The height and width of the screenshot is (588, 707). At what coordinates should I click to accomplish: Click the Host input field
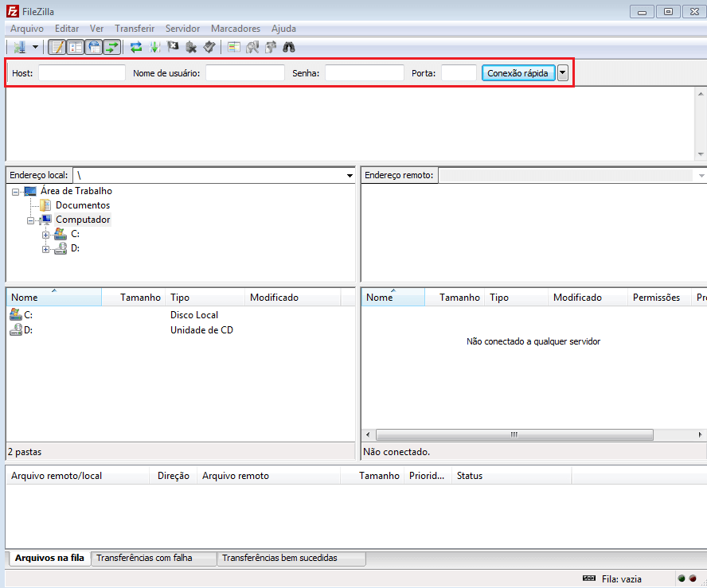click(x=82, y=72)
